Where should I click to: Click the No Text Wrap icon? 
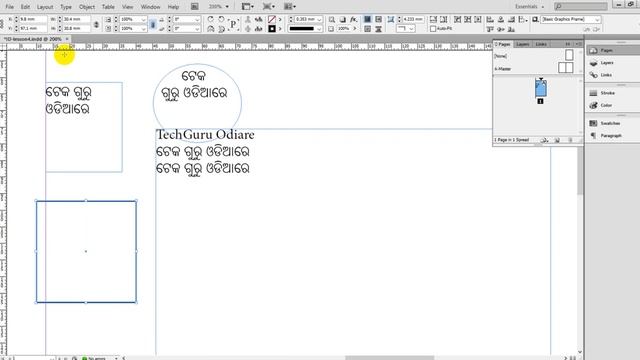pos(367,19)
